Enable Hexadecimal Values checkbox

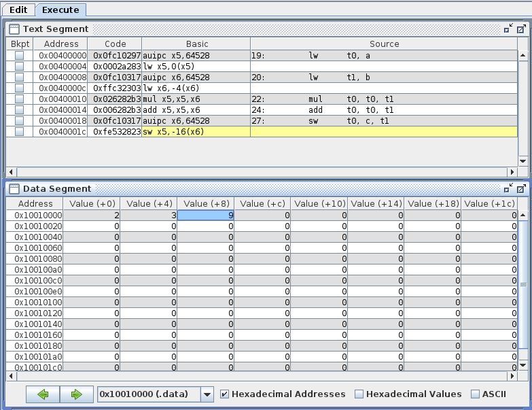(x=359, y=394)
